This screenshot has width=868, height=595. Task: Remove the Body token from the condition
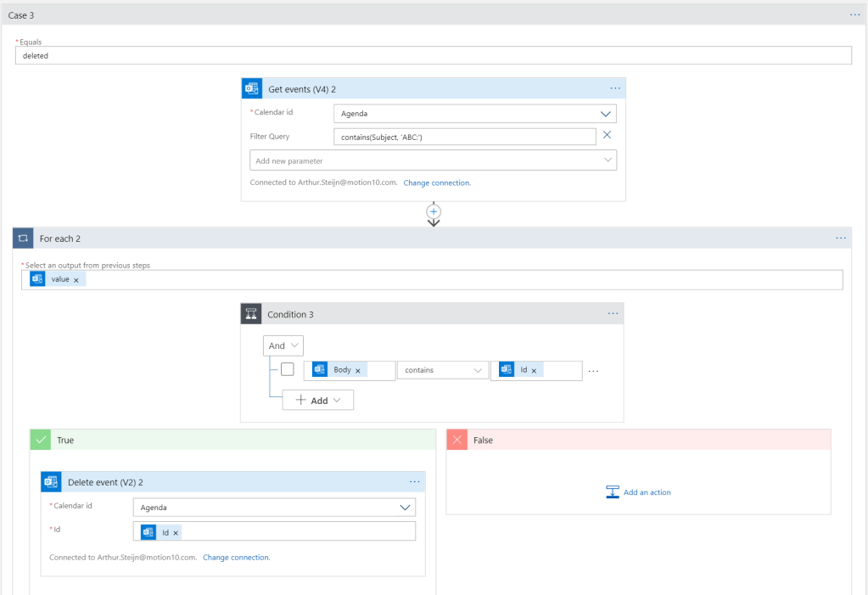pyautogui.click(x=358, y=371)
